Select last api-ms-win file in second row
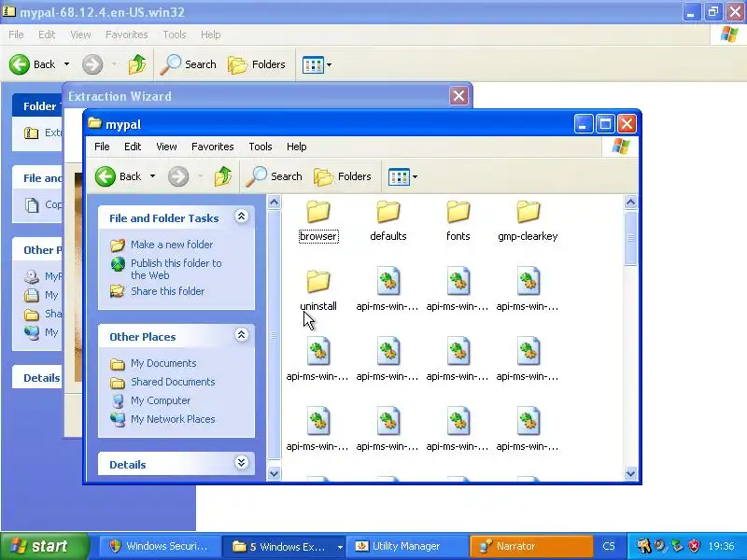This screenshot has height=560, width=747. [x=528, y=291]
